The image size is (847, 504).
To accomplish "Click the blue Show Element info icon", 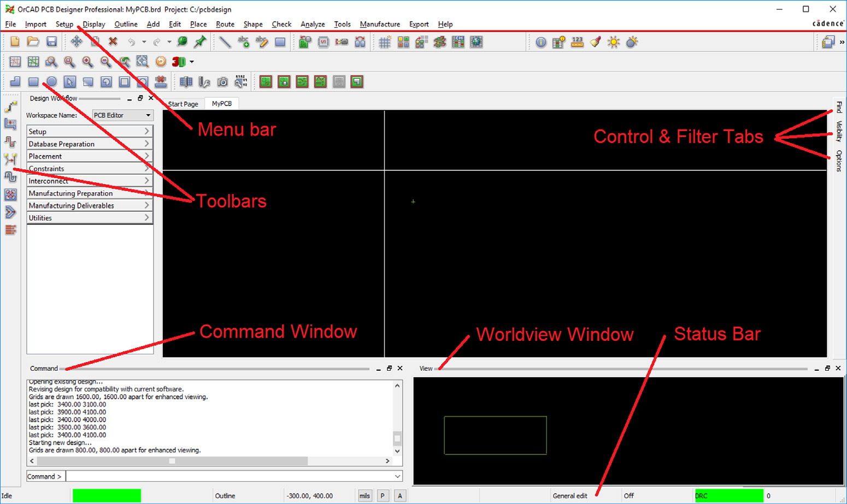I will pos(540,42).
